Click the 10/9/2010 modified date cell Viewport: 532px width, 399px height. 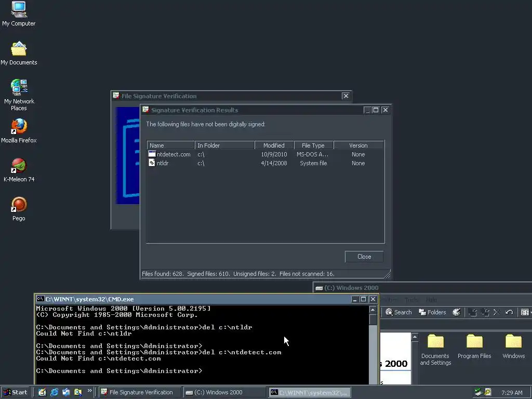click(x=274, y=154)
